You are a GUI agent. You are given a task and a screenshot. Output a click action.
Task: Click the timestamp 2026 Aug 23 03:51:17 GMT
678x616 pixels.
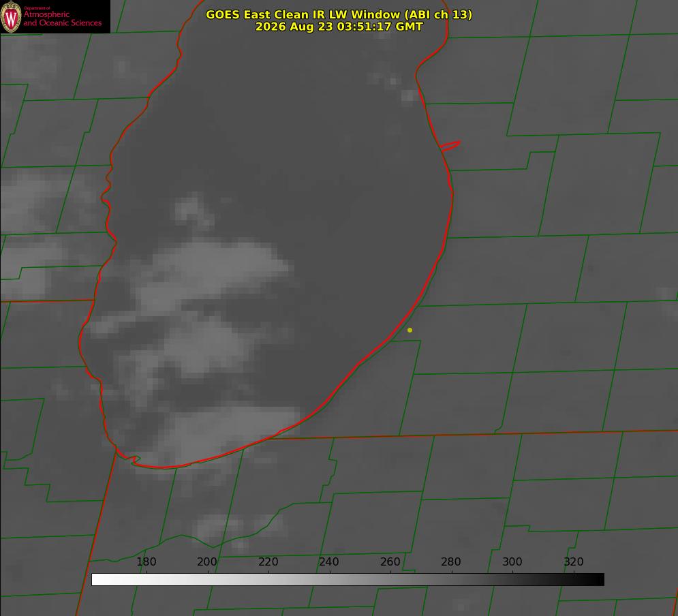pyautogui.click(x=339, y=27)
